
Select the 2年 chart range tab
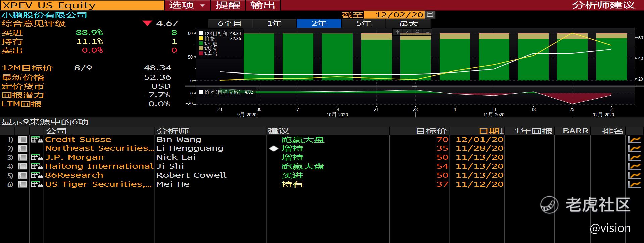[x=319, y=23]
